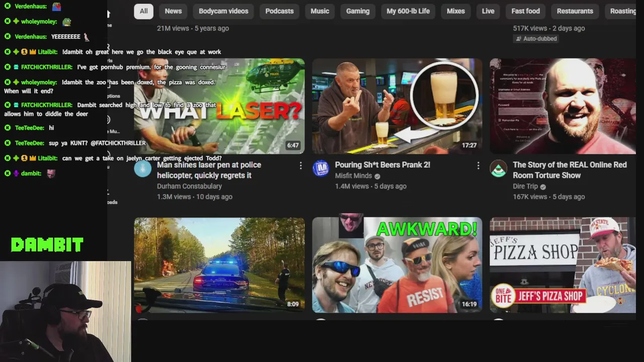Open the Restaurants filter chip
The height and width of the screenshot is (362, 644).
pos(575,11)
